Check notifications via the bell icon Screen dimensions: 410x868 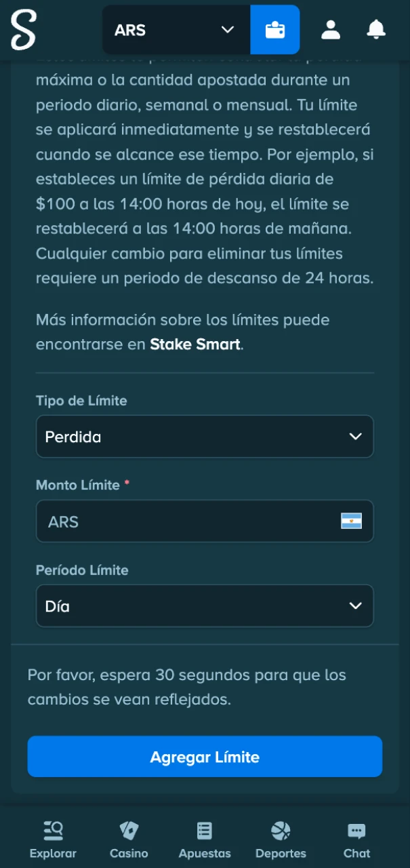[x=375, y=29]
